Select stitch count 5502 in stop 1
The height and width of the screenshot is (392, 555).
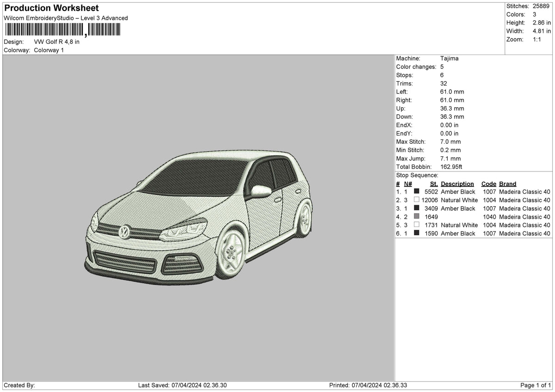(x=431, y=192)
